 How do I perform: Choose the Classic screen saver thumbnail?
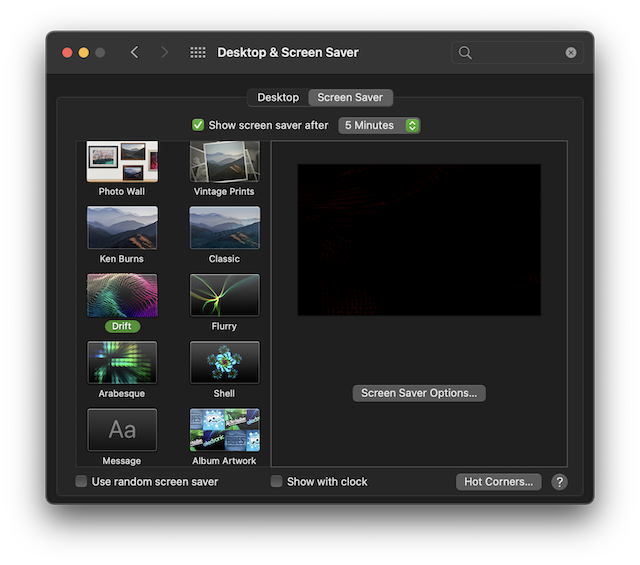tap(224, 228)
